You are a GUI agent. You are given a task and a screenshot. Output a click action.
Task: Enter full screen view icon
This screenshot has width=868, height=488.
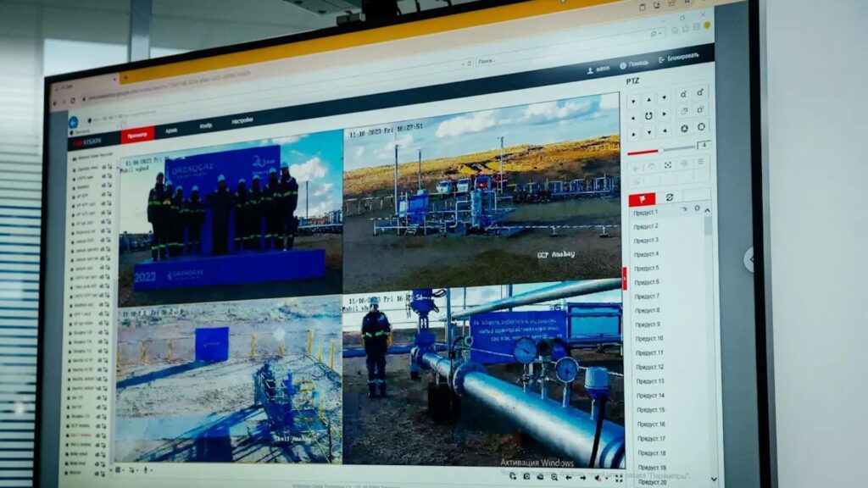coord(618,479)
